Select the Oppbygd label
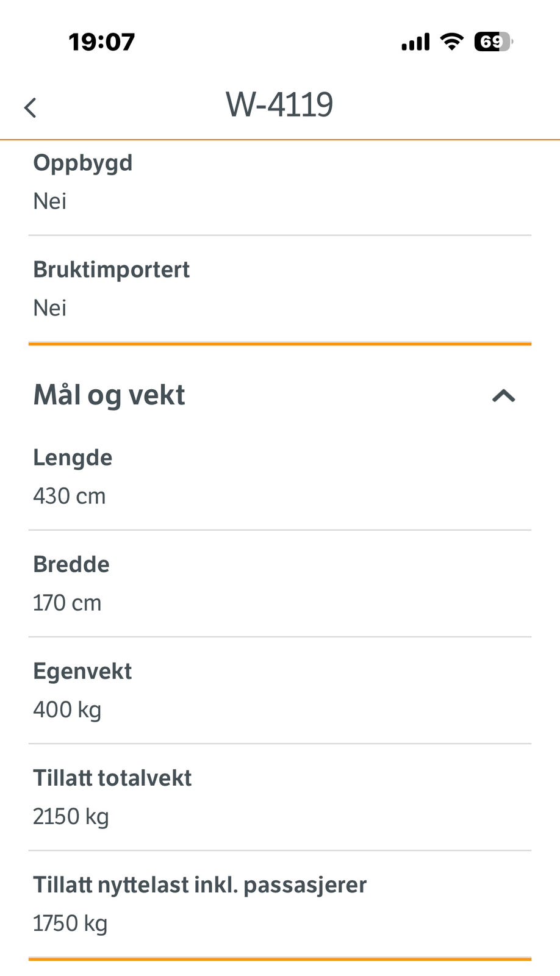The width and height of the screenshot is (560, 976). coord(83,163)
